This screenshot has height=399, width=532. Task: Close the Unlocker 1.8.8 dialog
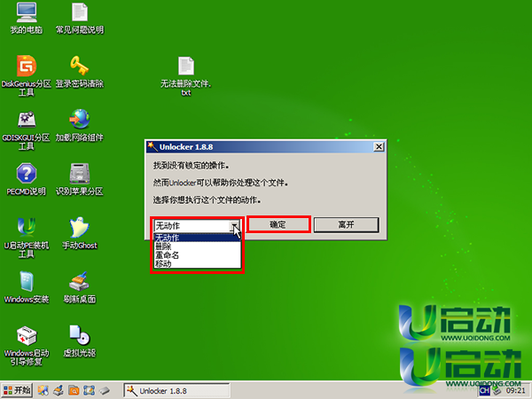point(379,147)
